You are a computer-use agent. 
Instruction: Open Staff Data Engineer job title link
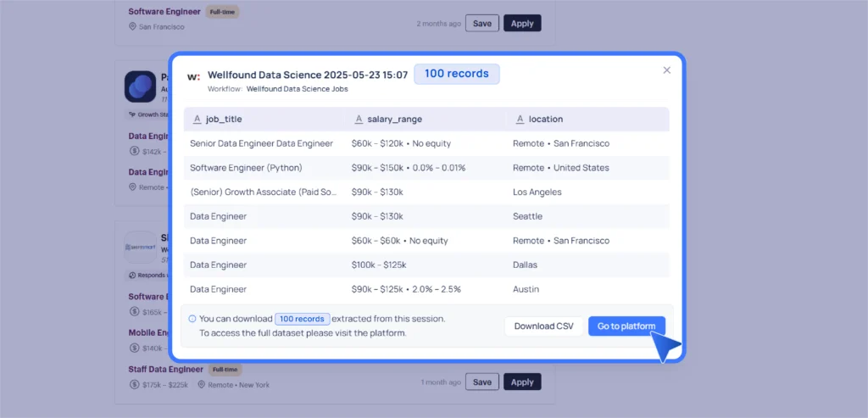166,370
